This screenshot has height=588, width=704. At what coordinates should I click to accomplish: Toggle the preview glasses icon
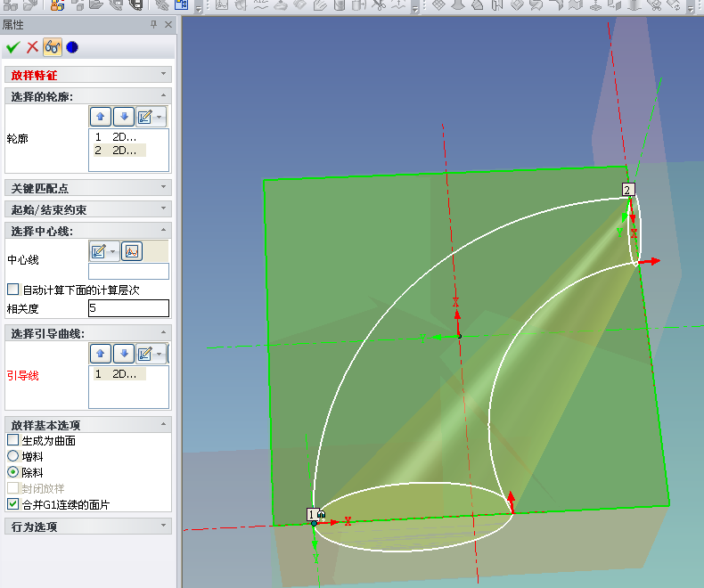point(52,47)
